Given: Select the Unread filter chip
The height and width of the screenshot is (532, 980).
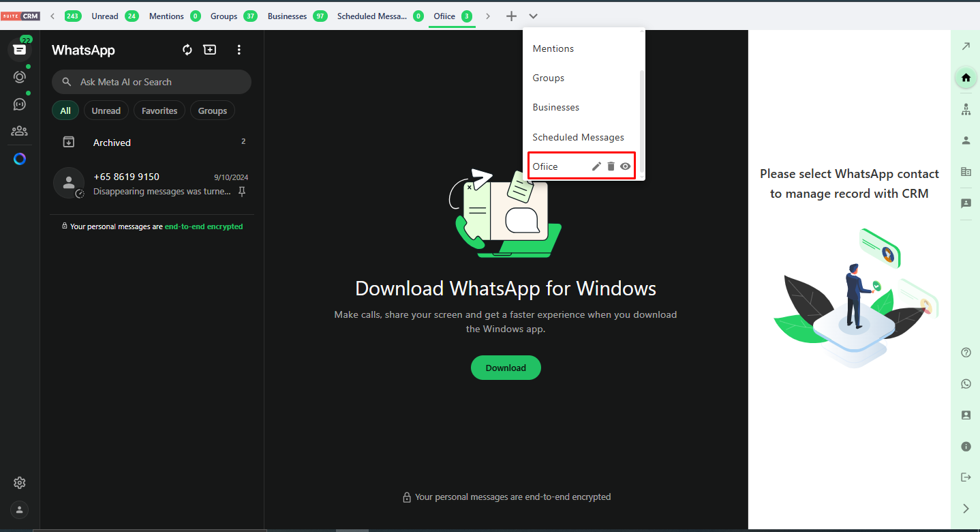Looking at the screenshot, I should pyautogui.click(x=106, y=110).
